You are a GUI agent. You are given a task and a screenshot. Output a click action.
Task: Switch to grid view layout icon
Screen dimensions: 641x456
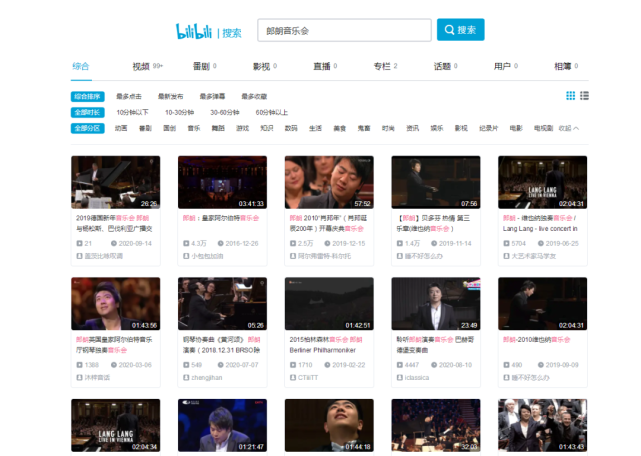571,96
